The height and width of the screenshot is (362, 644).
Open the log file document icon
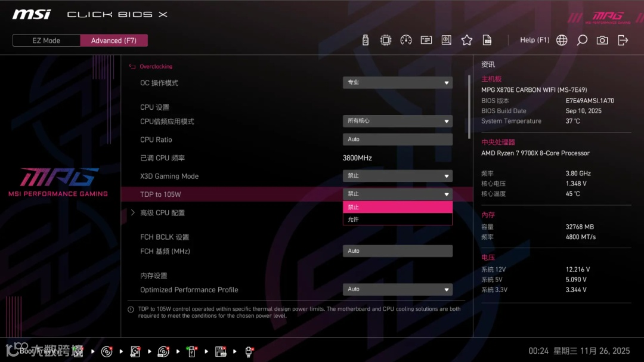(487, 41)
